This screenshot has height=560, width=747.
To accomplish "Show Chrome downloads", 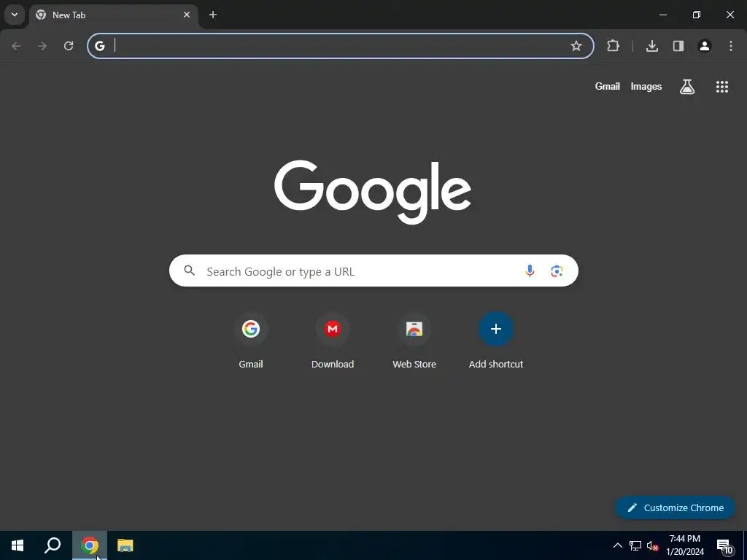I will click(652, 46).
